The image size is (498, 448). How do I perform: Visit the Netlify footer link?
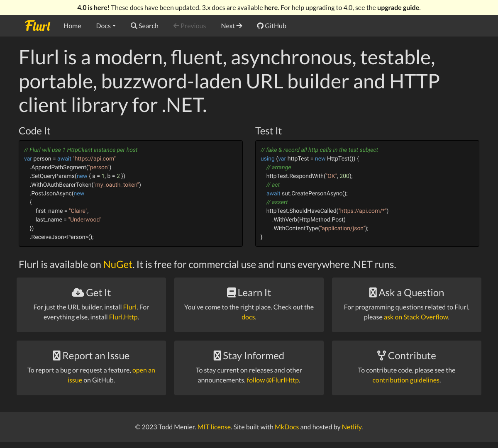click(x=352, y=427)
